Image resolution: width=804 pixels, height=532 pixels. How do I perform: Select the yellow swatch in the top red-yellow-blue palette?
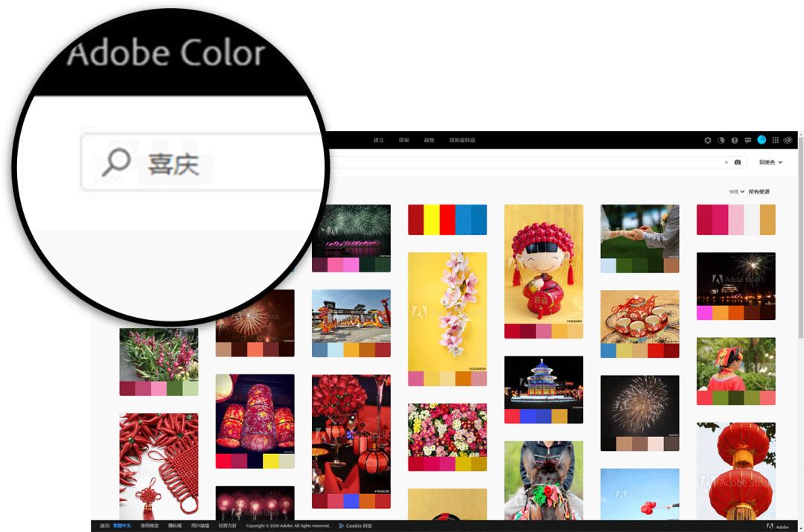tap(431, 219)
